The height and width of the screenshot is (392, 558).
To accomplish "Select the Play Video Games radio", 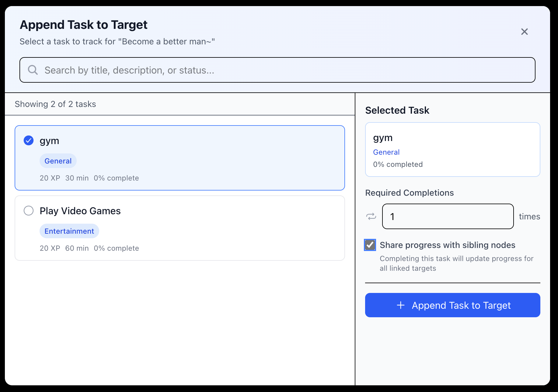I will click(29, 211).
